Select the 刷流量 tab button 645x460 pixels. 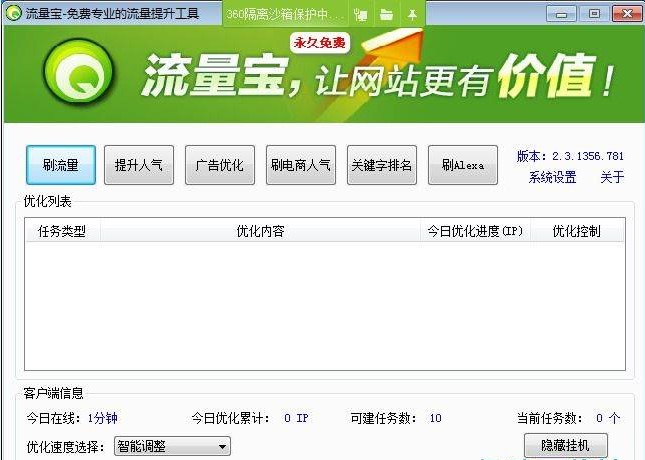point(61,165)
